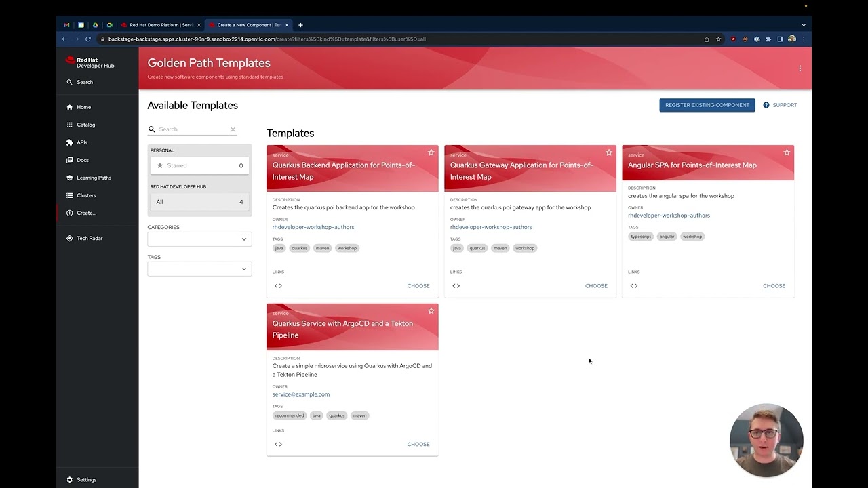Open Settings at sidebar bottom
This screenshot has height=488, width=868.
tap(86, 479)
